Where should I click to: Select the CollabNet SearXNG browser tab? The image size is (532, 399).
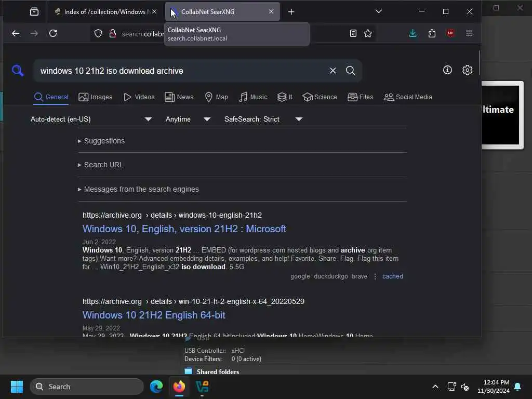coord(222,12)
